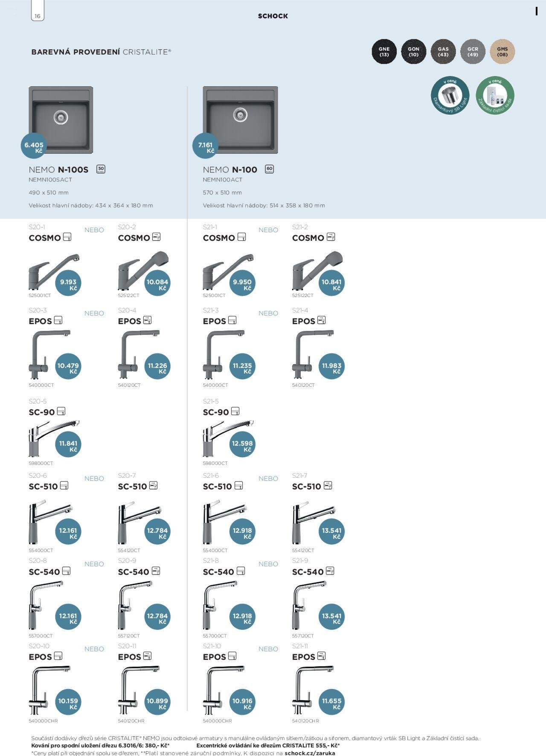Click the faucet icon beside S20-6 SC-510
This screenshot has height=756, width=546.
(64, 485)
